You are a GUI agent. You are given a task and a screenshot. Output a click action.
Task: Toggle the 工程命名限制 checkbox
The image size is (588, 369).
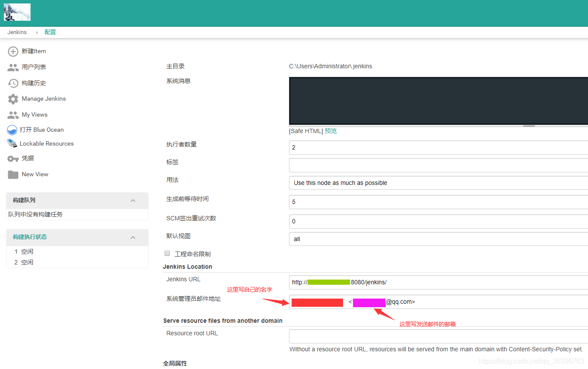(167, 253)
